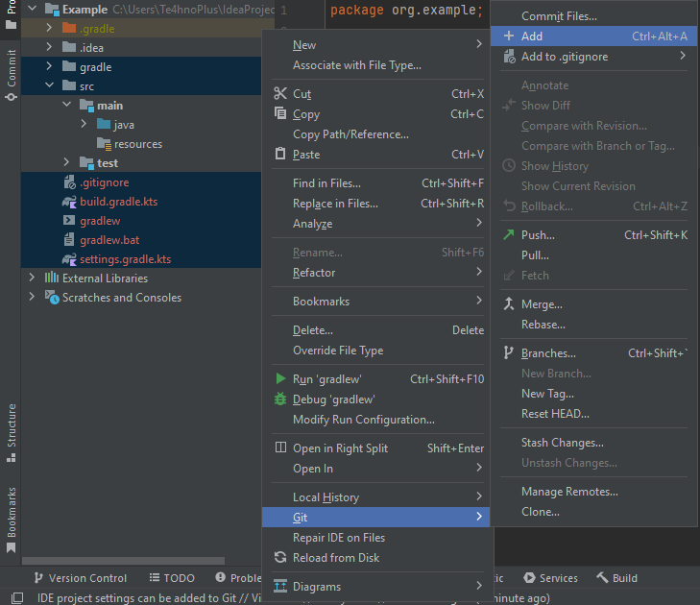Click the Copy icon in context menu
The height and width of the screenshot is (605, 700).
pos(280,114)
